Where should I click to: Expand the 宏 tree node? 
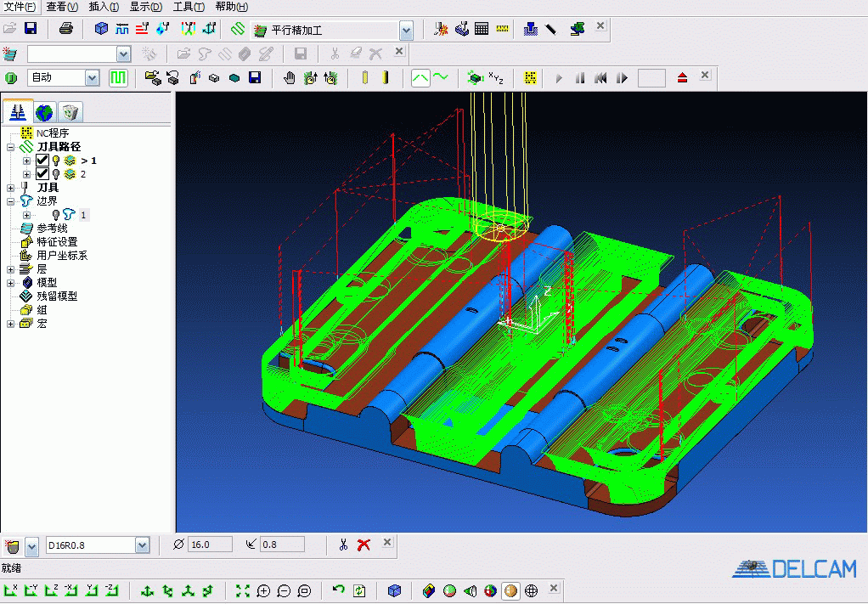[x=10, y=324]
